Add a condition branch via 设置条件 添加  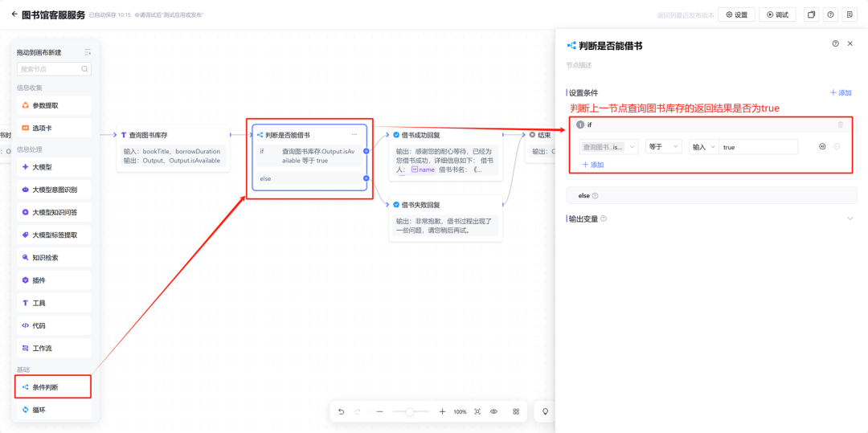point(841,93)
